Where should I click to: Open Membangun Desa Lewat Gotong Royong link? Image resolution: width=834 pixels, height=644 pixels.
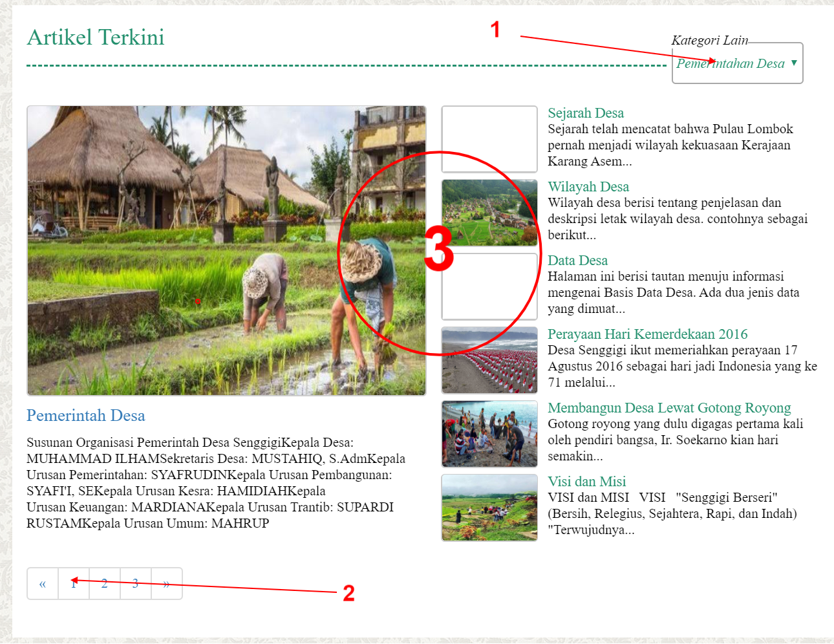pos(669,408)
